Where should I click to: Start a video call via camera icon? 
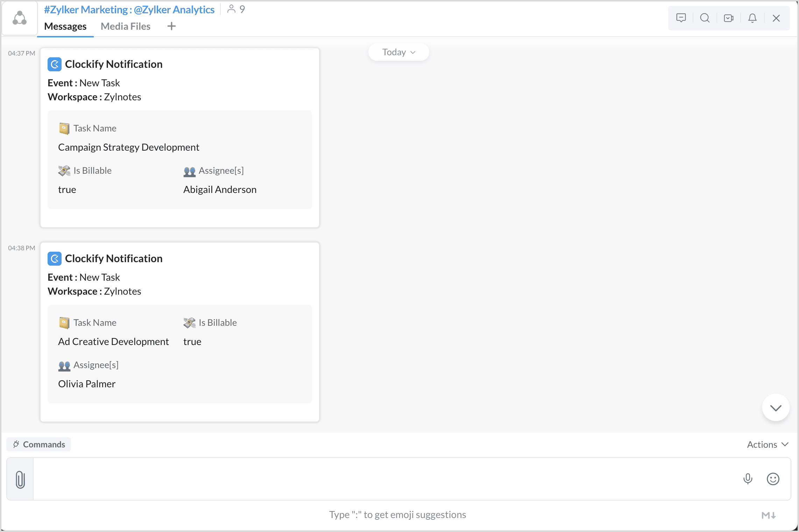click(x=728, y=18)
